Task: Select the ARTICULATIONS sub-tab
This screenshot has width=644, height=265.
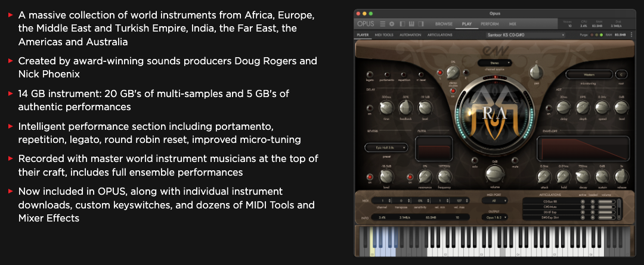Action: click(x=440, y=35)
